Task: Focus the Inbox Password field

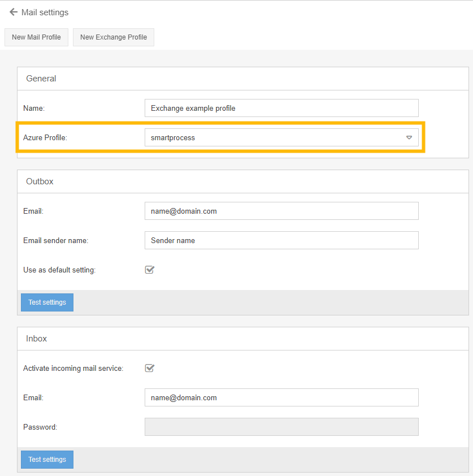Action: click(281, 427)
